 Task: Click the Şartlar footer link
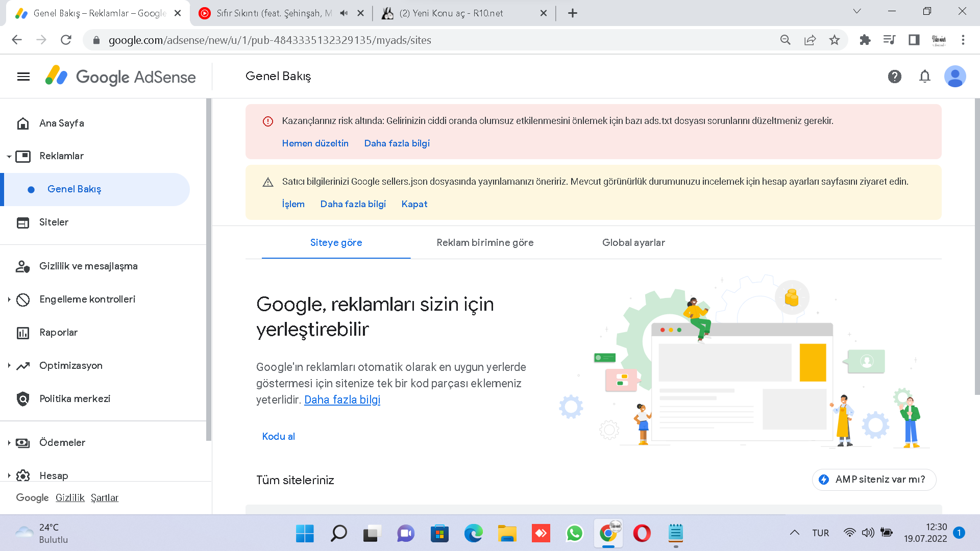click(x=105, y=498)
